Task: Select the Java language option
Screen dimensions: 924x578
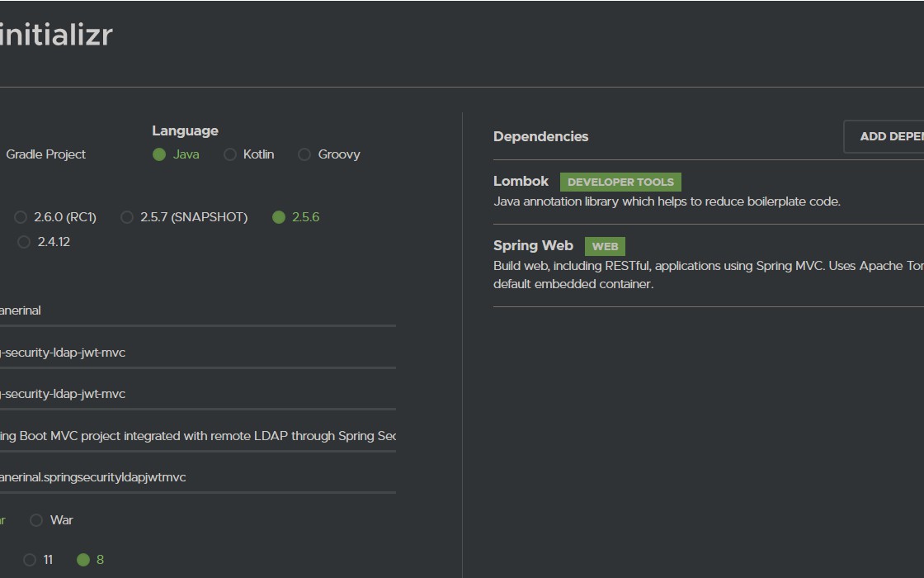Action: tap(159, 154)
